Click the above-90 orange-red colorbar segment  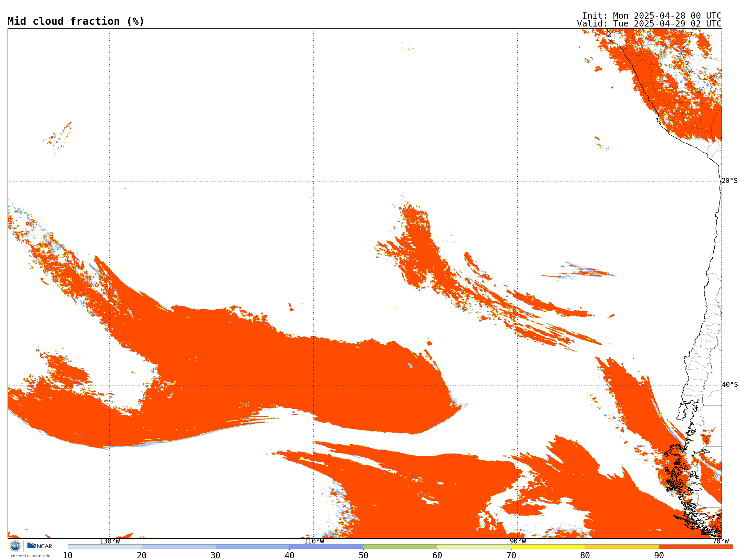(x=696, y=547)
